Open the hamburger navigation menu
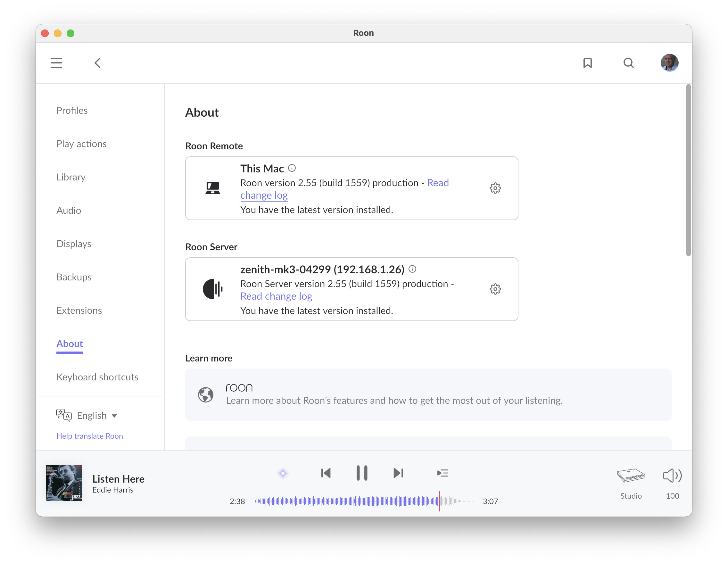 (56, 63)
